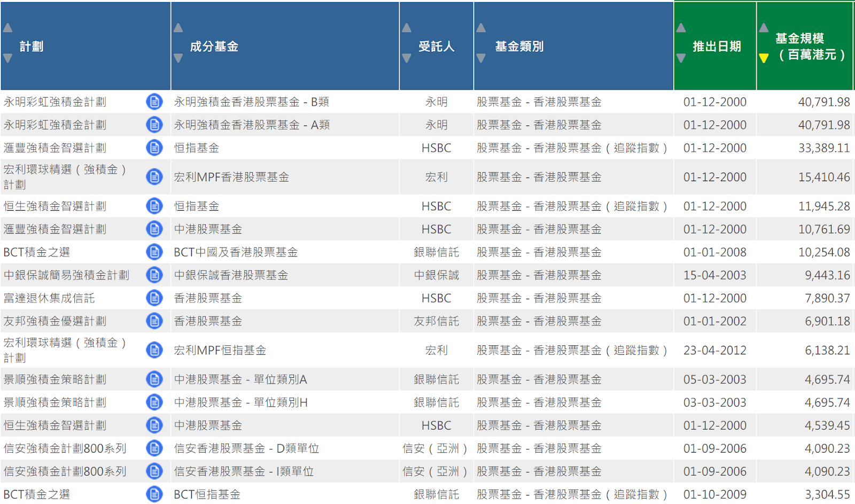The width and height of the screenshot is (855, 504).
Task: Open document icon for 宏利MPF香港股票基金 row
Action: pos(154,177)
